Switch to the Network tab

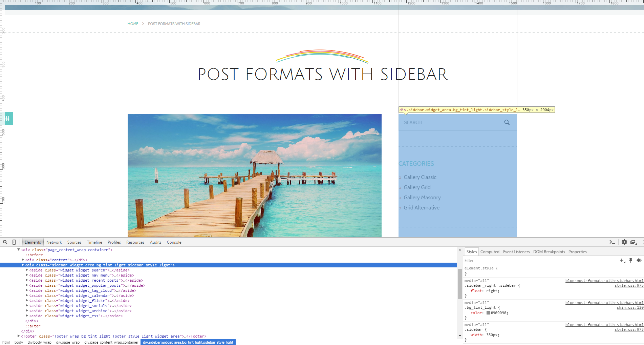pos(54,242)
